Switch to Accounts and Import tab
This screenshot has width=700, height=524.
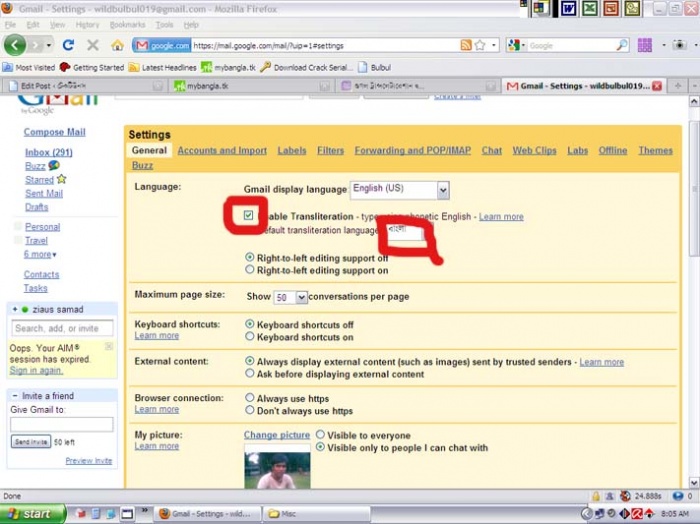222,150
